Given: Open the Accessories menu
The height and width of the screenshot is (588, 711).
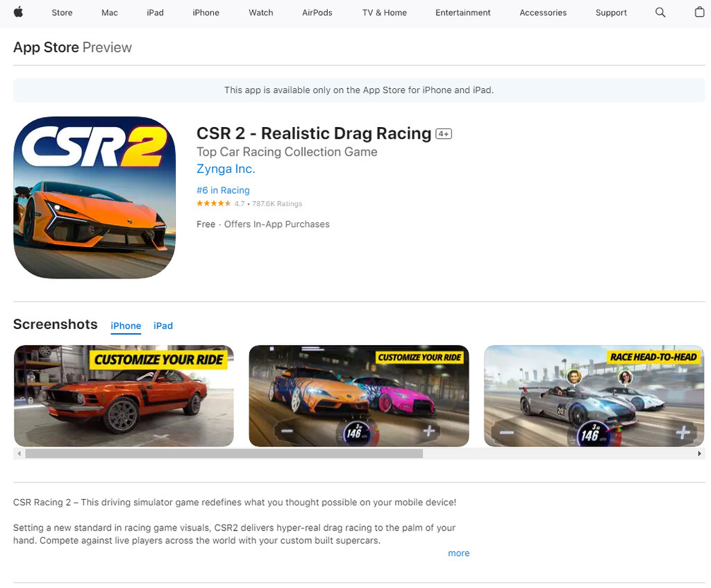Looking at the screenshot, I should (543, 12).
